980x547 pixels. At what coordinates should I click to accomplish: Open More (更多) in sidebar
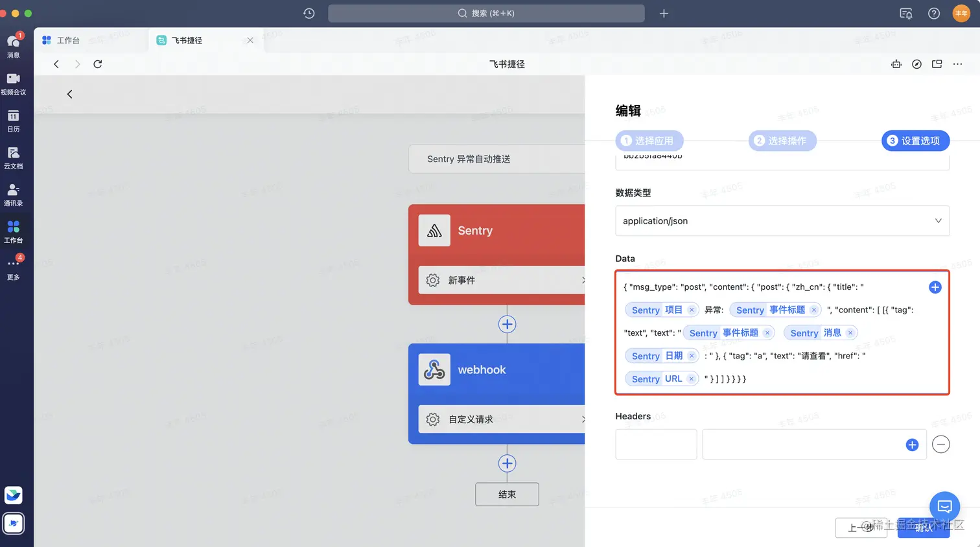13,268
